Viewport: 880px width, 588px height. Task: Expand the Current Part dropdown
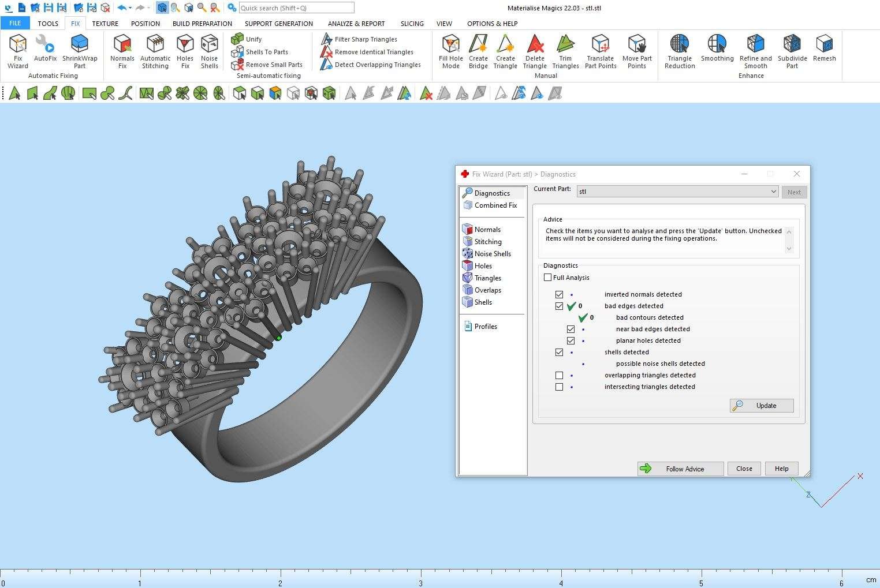773,192
